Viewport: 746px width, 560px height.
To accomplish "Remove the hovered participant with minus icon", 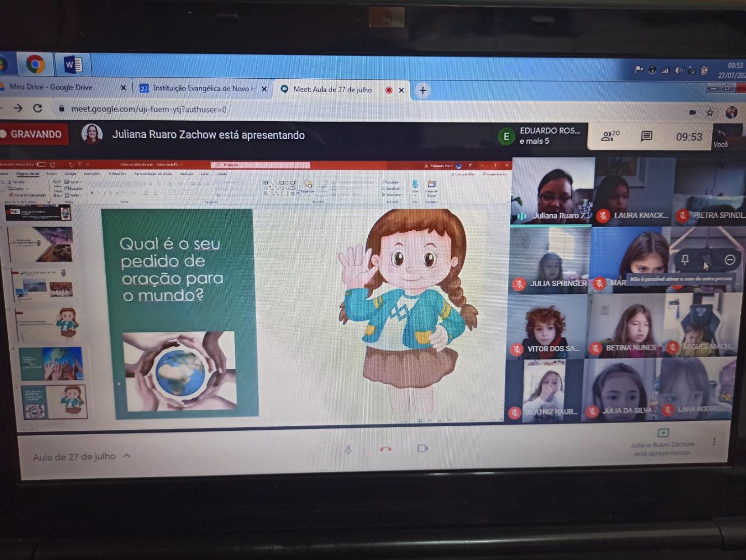I will click(730, 260).
